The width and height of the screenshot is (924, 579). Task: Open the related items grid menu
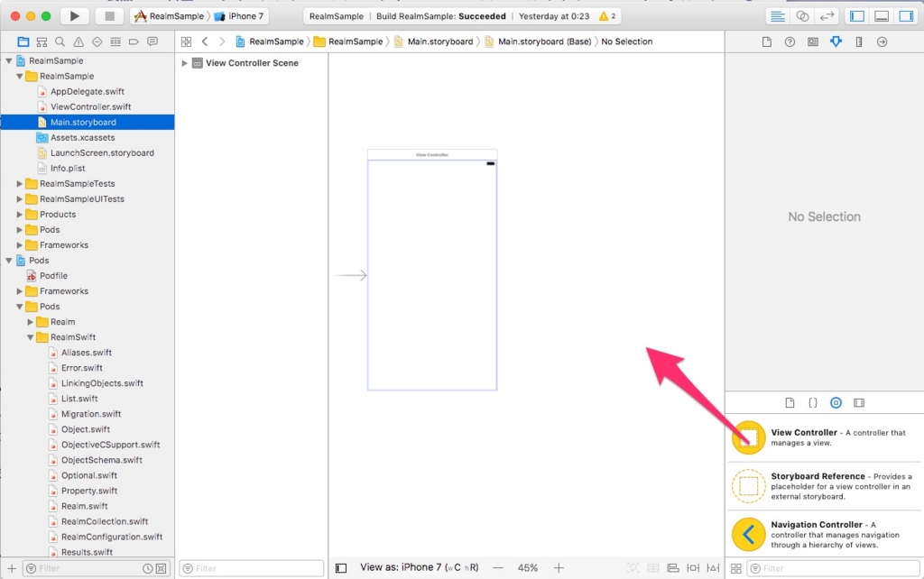point(186,41)
